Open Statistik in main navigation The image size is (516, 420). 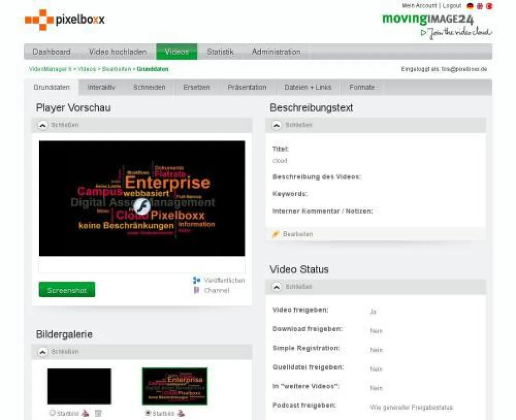[x=220, y=52]
